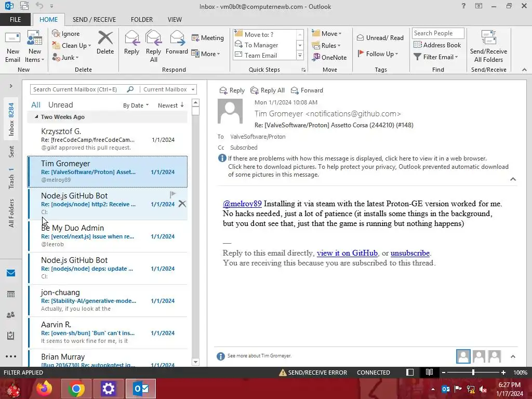Image resolution: width=532 pixels, height=399 pixels.
Task: Ignore the selected conversation
Action: [x=66, y=34]
